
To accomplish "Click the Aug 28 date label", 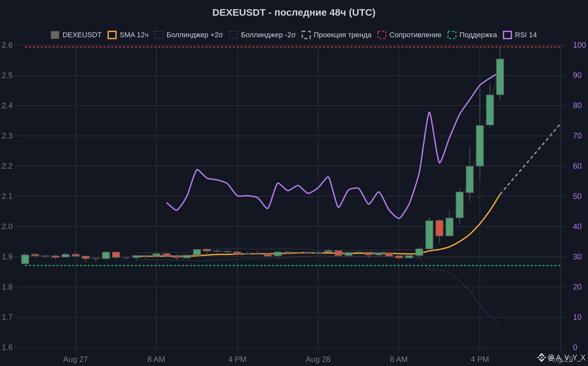I will pos(318,359).
